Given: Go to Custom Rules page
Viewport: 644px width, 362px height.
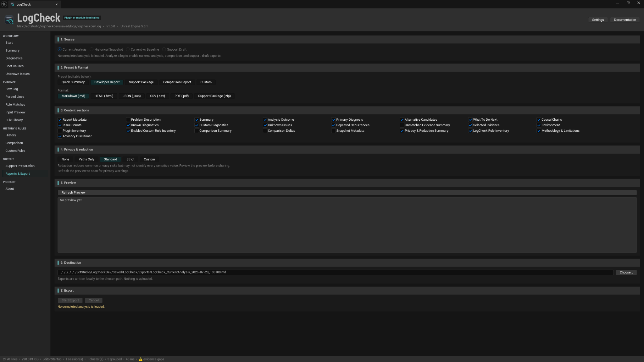Looking at the screenshot, I should [x=15, y=151].
